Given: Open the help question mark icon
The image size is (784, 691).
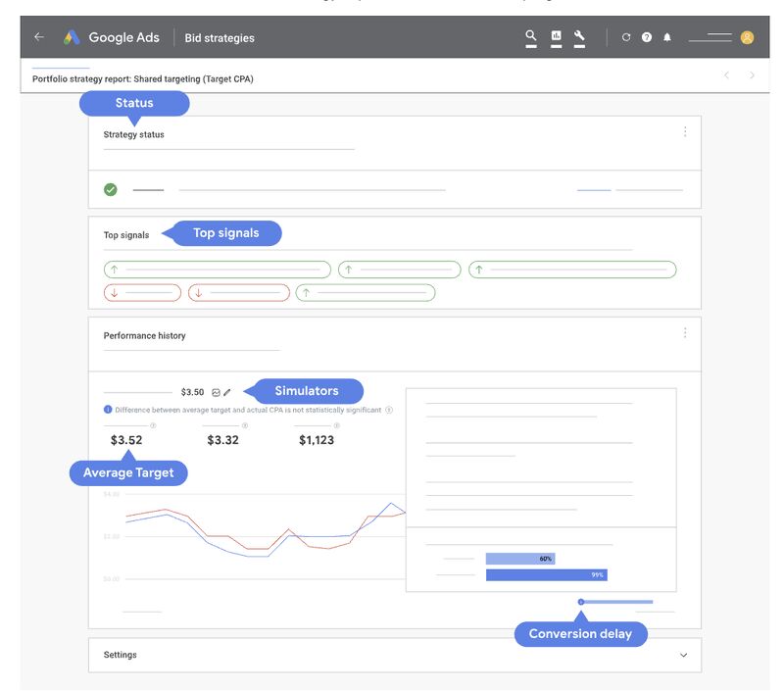Looking at the screenshot, I should [647, 37].
